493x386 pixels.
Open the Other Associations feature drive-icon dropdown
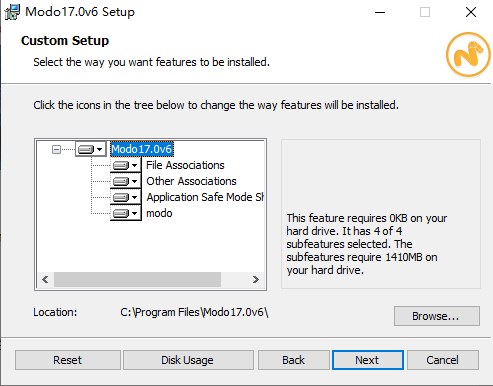(126, 181)
